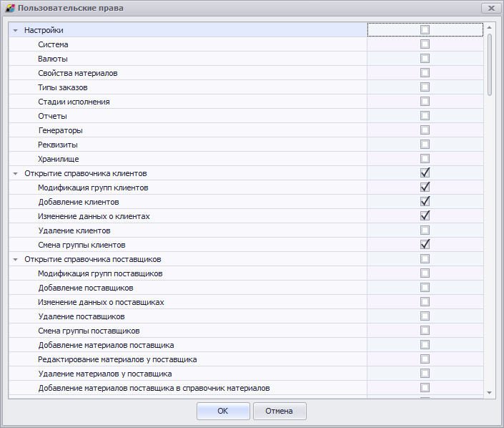
Task: Click the vertical scrollbar thumb
Action: (490, 64)
